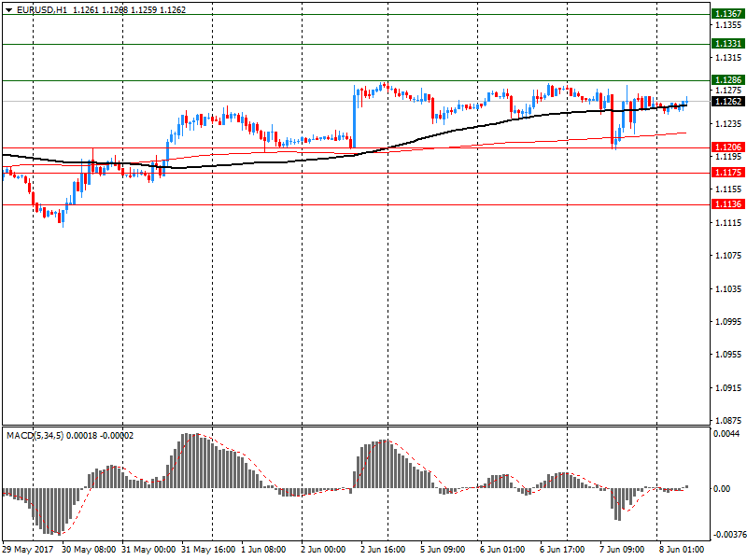Click the 31 May 00:00 time axis label
The width and height of the screenshot is (747, 560).
point(148,550)
